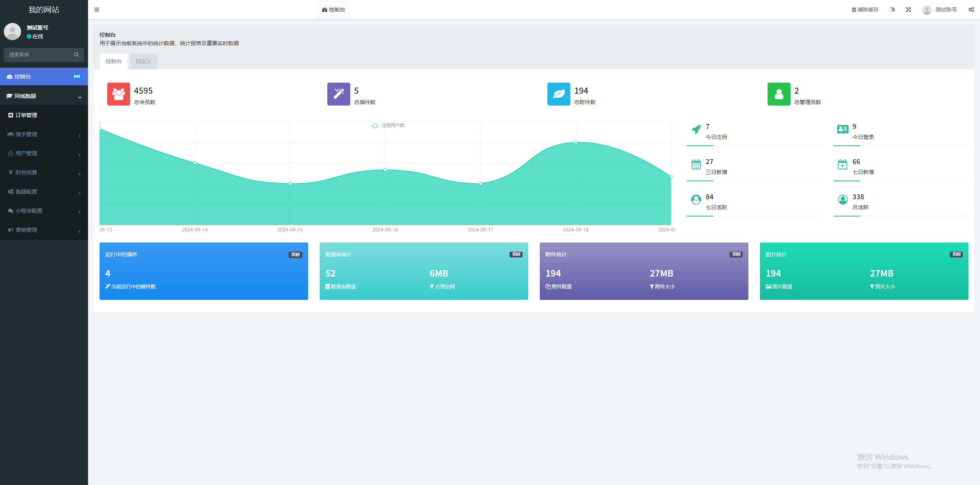Click the settings gears icon top right
The height and width of the screenshot is (485, 980).
point(971,10)
